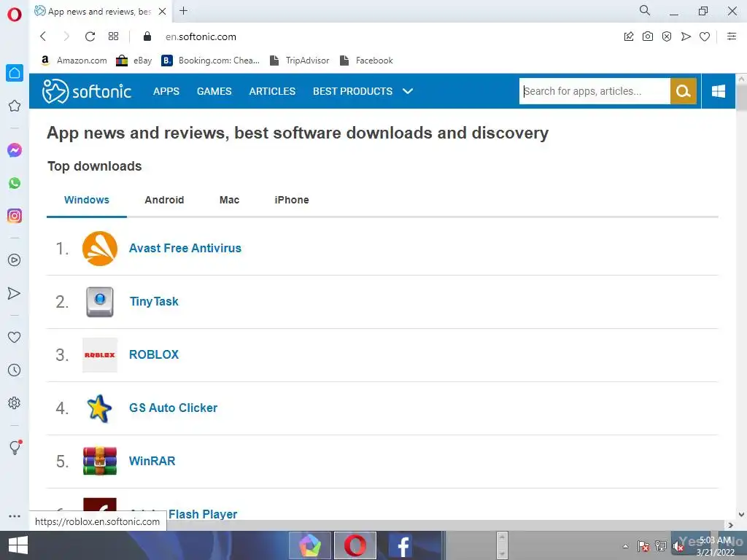Open the Apps menu on Softonic

(166, 91)
